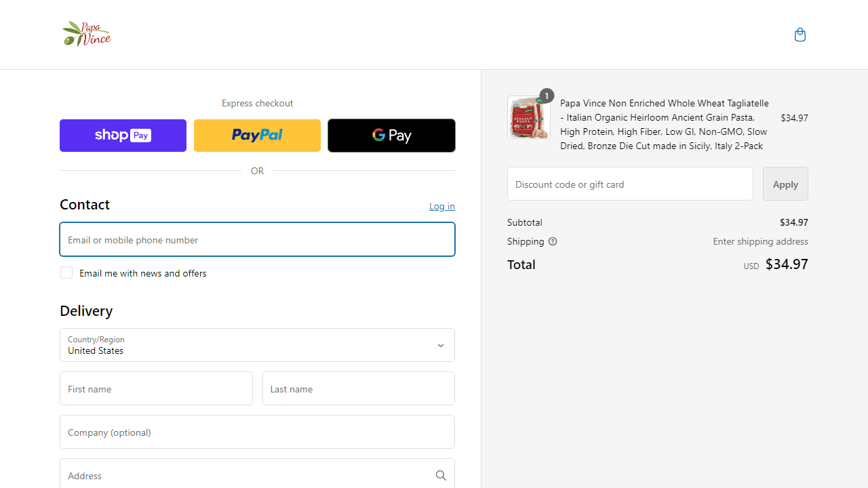Image resolution: width=868 pixels, height=488 pixels.
Task: Show shipping info help icon
Action: 553,241
